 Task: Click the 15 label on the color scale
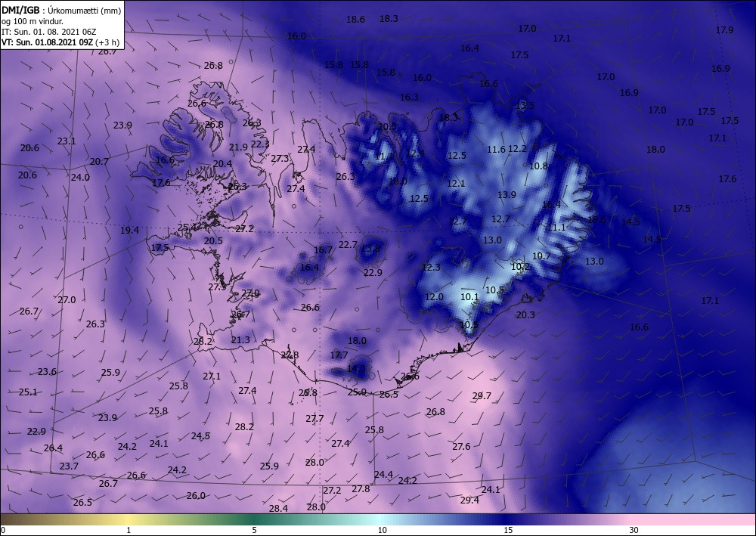[508, 530]
